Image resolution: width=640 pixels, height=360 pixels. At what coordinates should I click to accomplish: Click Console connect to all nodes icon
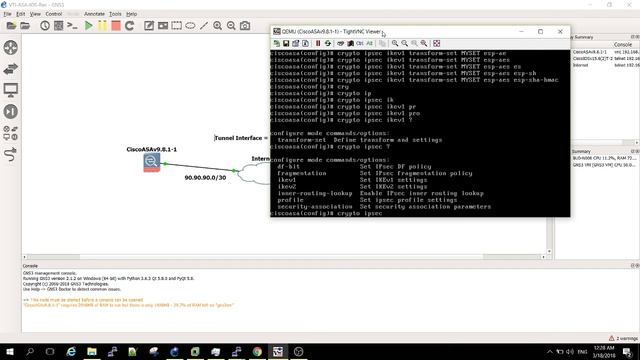[x=72, y=26]
